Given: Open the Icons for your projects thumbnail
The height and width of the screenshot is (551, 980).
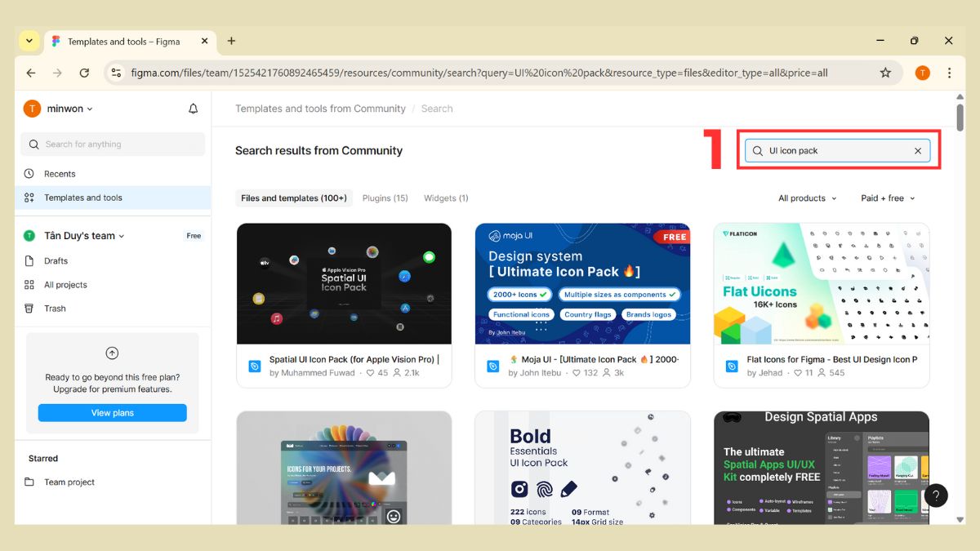Looking at the screenshot, I should pos(344,468).
